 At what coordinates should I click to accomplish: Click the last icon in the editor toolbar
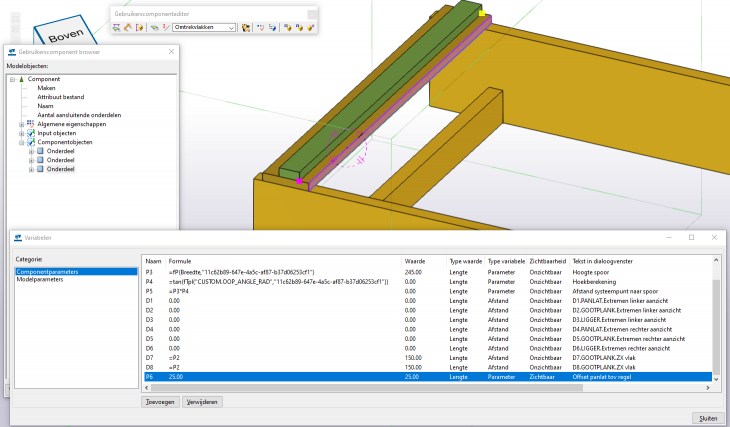point(310,28)
